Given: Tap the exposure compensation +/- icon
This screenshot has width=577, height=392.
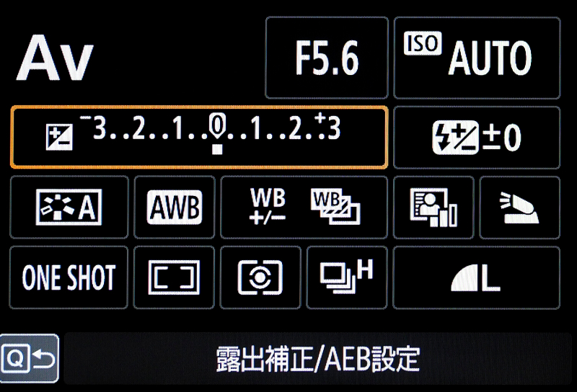Looking at the screenshot, I should pyautogui.click(x=59, y=137).
